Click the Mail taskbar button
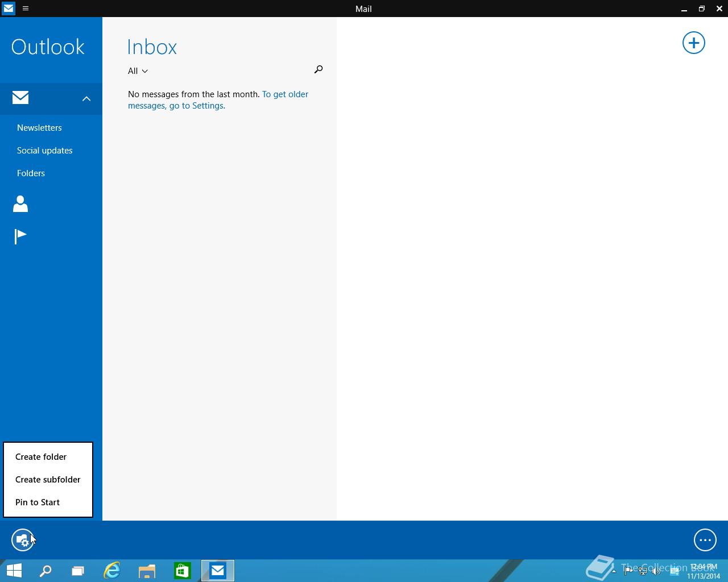Image resolution: width=728 pixels, height=582 pixels. point(218,571)
